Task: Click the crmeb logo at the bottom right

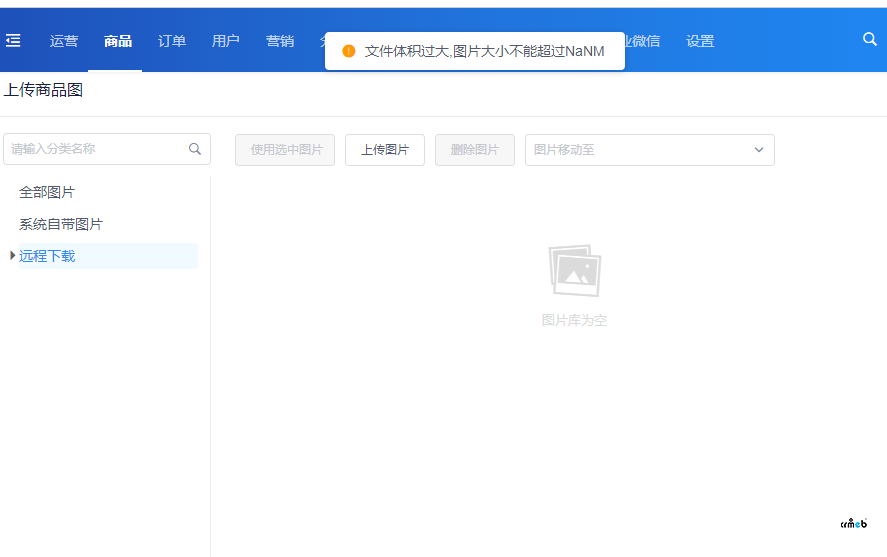Action: [x=854, y=523]
